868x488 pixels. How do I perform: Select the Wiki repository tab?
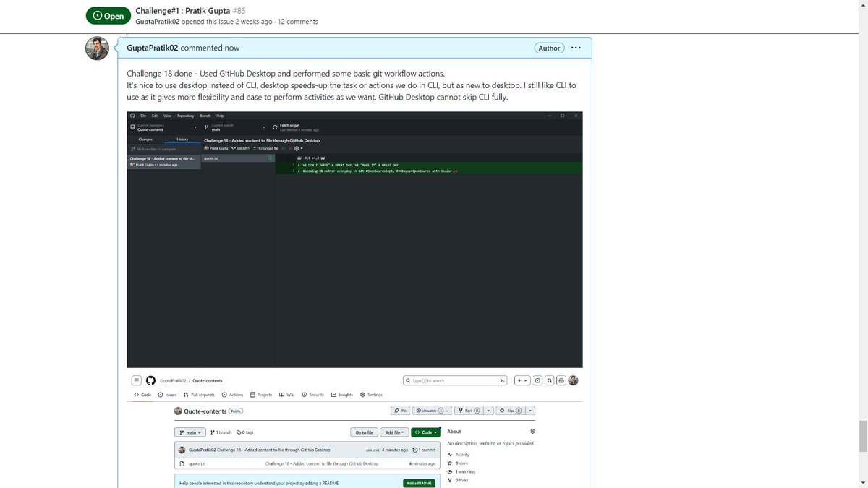(x=286, y=395)
